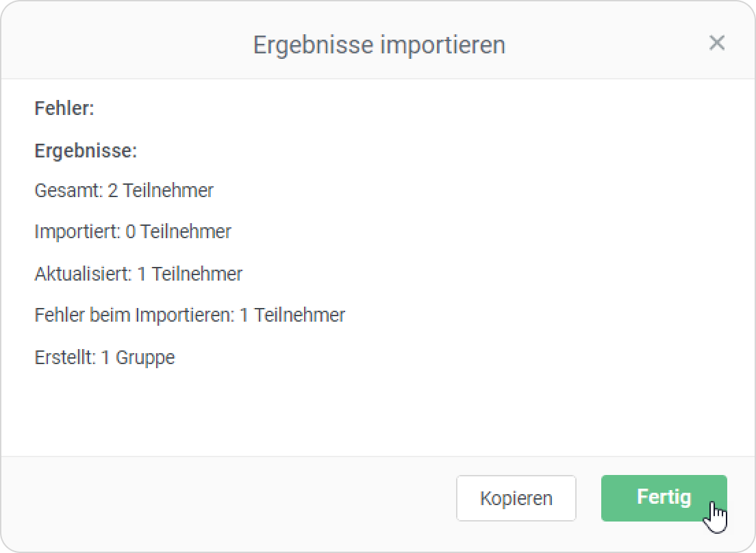Screen dimensions: 756x553
Task: Select the bold 'Fehler:' heading
Action: tap(64, 108)
